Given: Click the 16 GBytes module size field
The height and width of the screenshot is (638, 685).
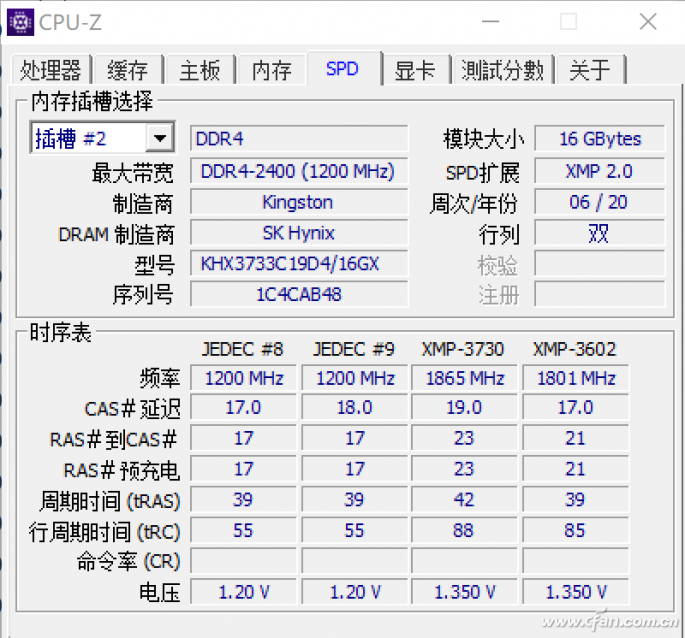Looking at the screenshot, I should [x=599, y=139].
